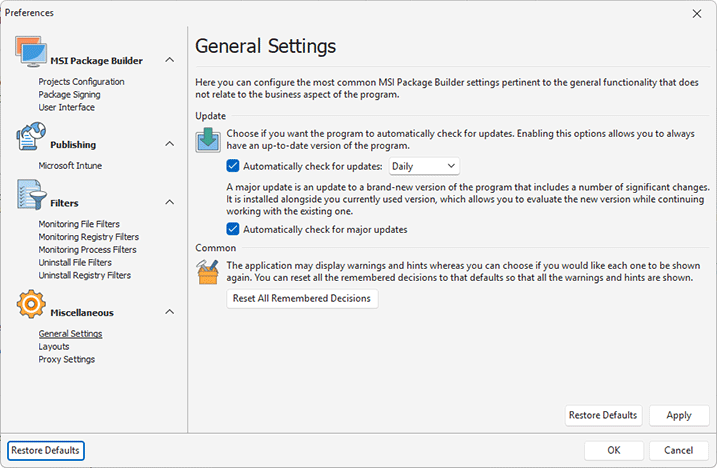Collapse the Publishing section chevron
717x468 pixels.
pyautogui.click(x=169, y=144)
